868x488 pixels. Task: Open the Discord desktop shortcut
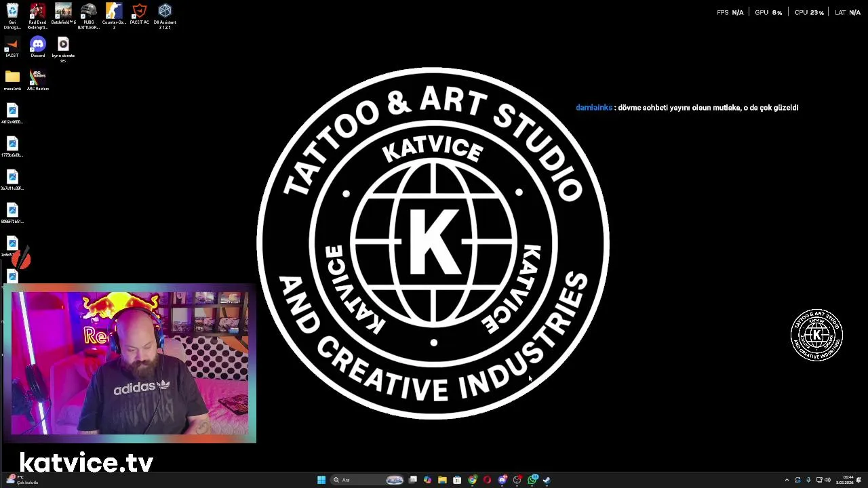[x=37, y=48]
